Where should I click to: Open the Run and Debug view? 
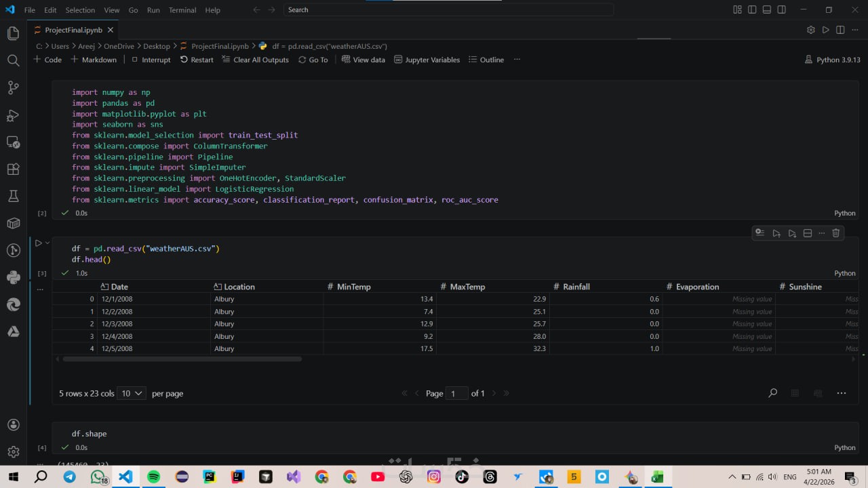pyautogui.click(x=13, y=115)
